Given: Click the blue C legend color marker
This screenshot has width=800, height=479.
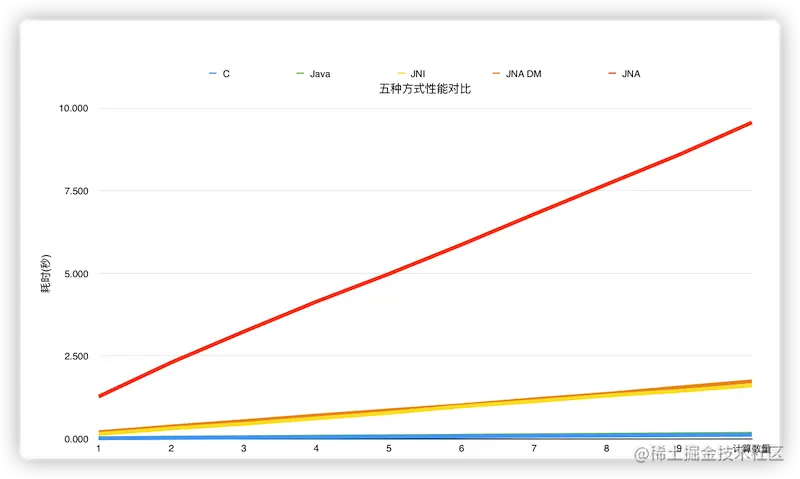Looking at the screenshot, I should point(213,74).
